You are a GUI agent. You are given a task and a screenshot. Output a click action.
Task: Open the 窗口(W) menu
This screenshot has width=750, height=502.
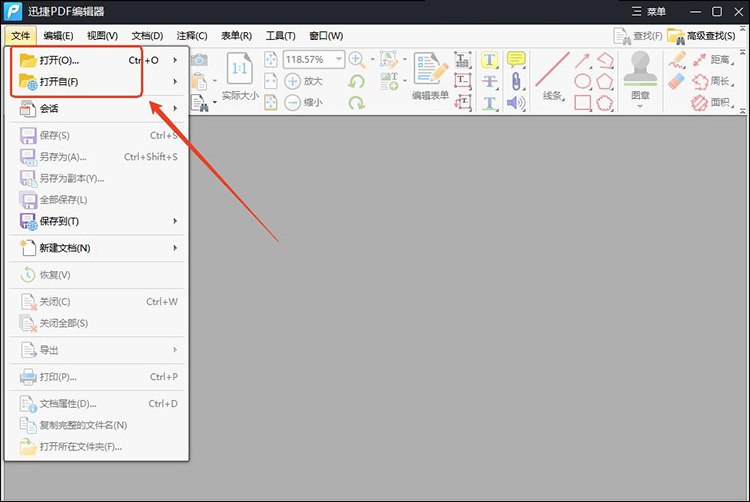click(326, 36)
